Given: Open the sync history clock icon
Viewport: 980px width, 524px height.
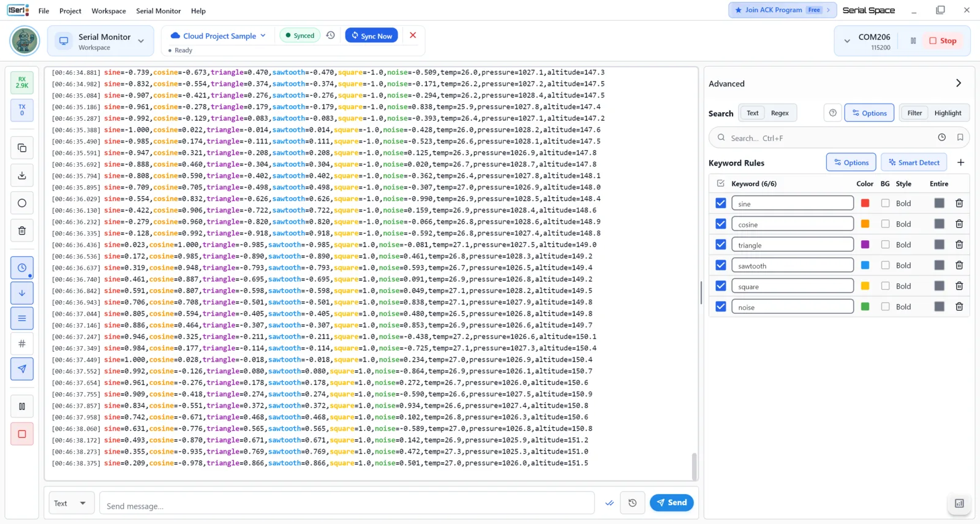Looking at the screenshot, I should pos(331,36).
